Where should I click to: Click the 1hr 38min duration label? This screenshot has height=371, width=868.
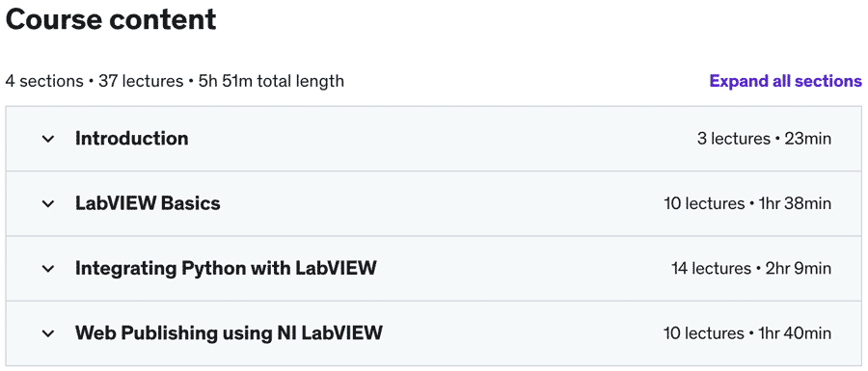[795, 204]
